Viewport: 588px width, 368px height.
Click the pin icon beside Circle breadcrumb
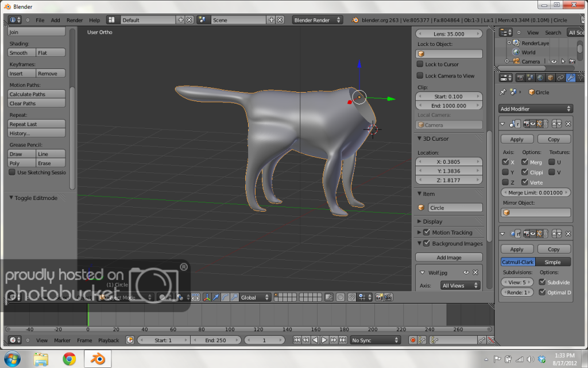pos(503,92)
